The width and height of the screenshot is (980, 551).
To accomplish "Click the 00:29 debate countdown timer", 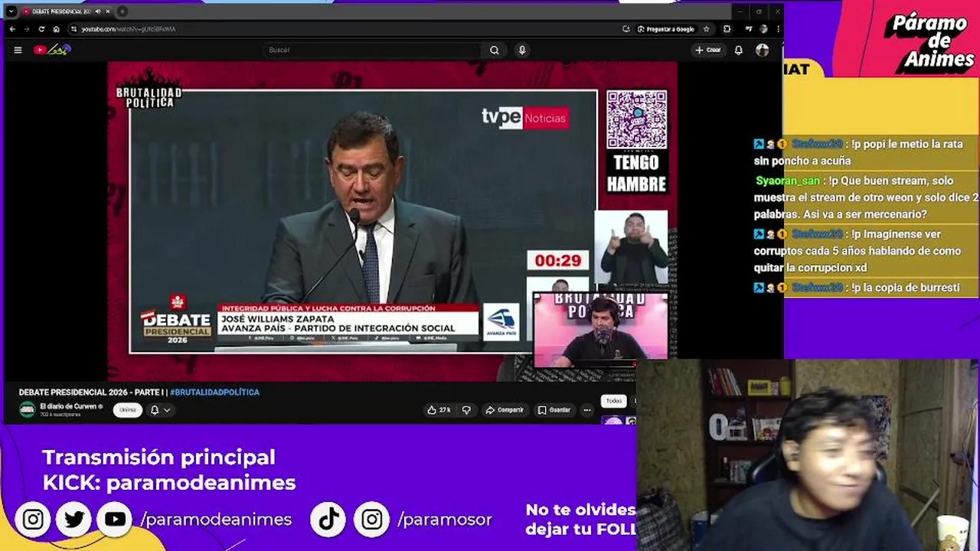I will (558, 261).
